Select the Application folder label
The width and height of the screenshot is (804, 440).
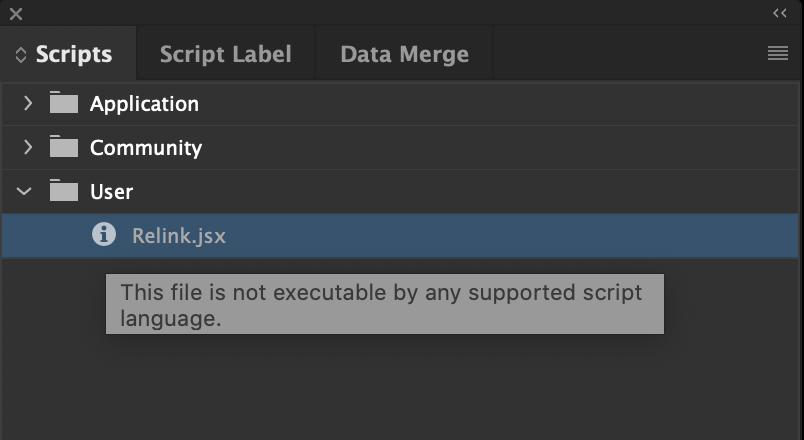tap(144, 103)
